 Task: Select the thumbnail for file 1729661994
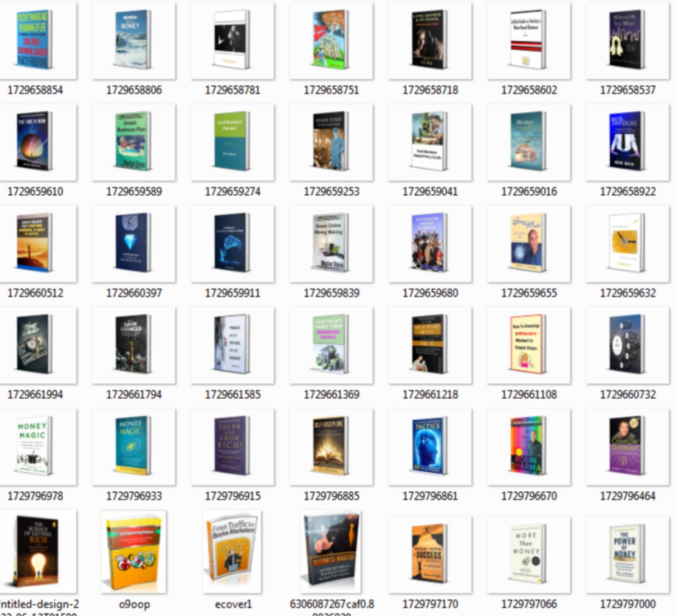click(34, 345)
